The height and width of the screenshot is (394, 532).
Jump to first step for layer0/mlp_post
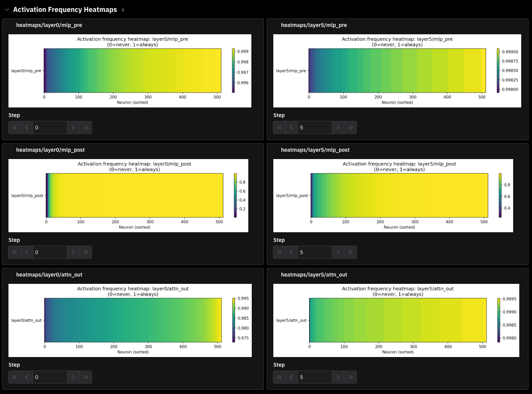coord(15,252)
